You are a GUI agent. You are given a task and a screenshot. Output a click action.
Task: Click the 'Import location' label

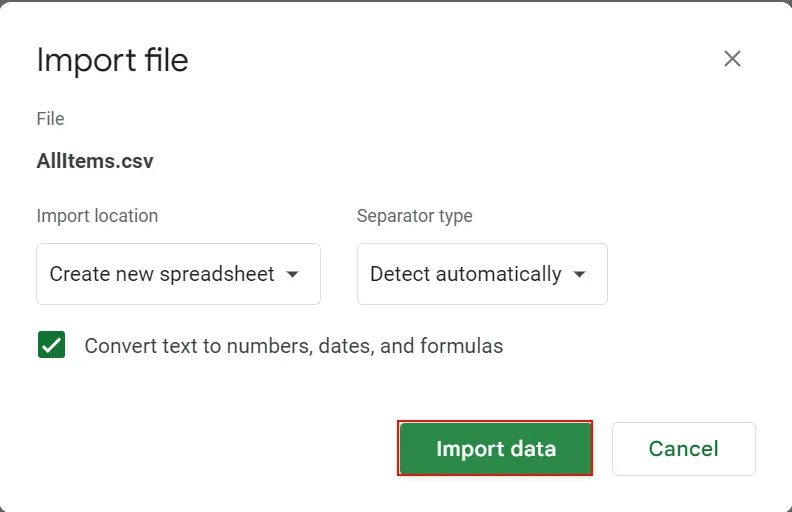point(97,216)
